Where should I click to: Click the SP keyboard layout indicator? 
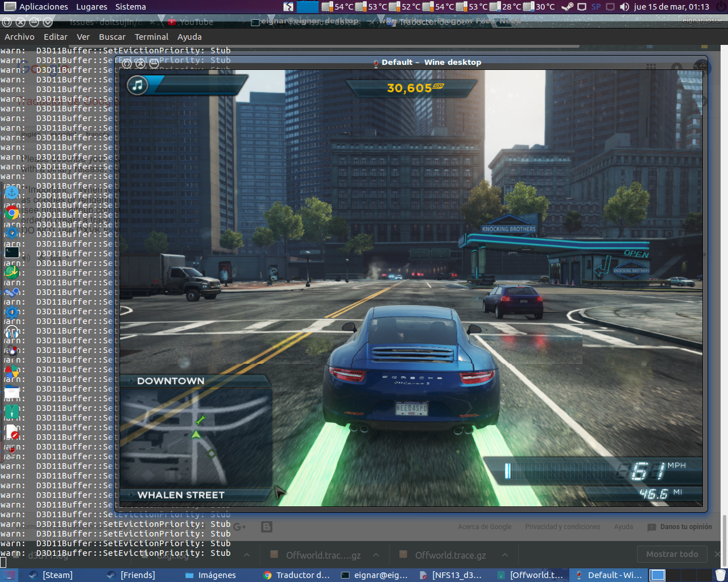pos(596,7)
